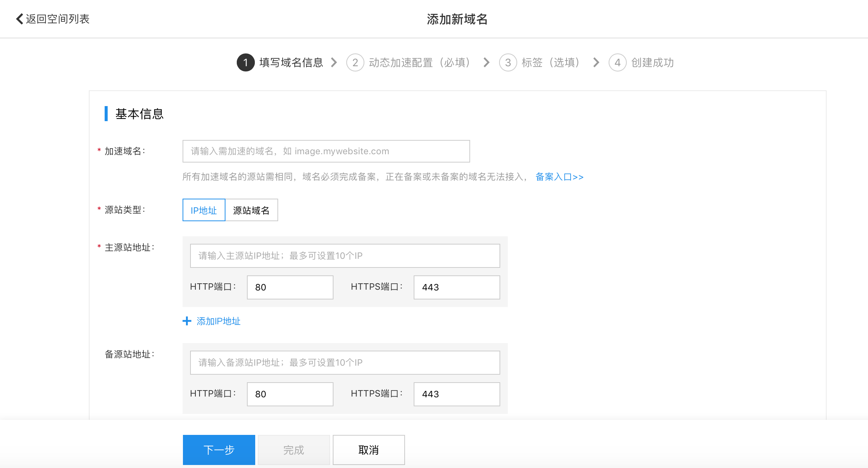Click the back arrow icon beside 返回空间列表
This screenshot has width=868, height=468.
click(20, 19)
